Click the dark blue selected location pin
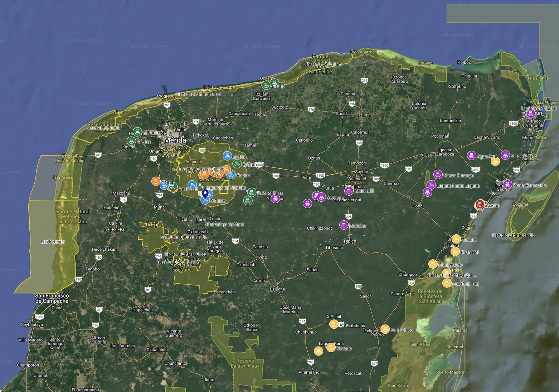This screenshot has width=559, height=392. (205, 194)
